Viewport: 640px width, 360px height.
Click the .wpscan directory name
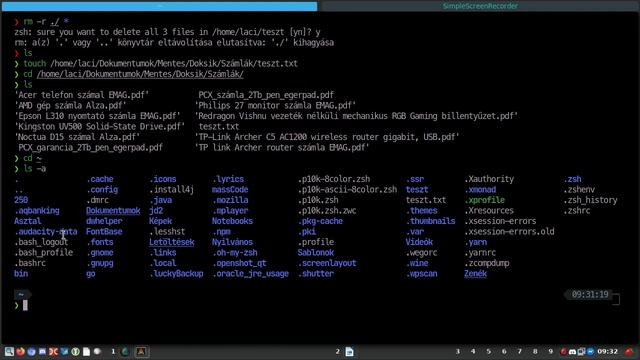coord(421,273)
